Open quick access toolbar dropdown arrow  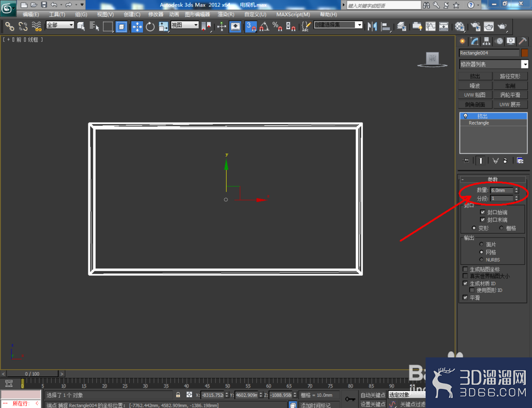pyautogui.click(x=82, y=5)
